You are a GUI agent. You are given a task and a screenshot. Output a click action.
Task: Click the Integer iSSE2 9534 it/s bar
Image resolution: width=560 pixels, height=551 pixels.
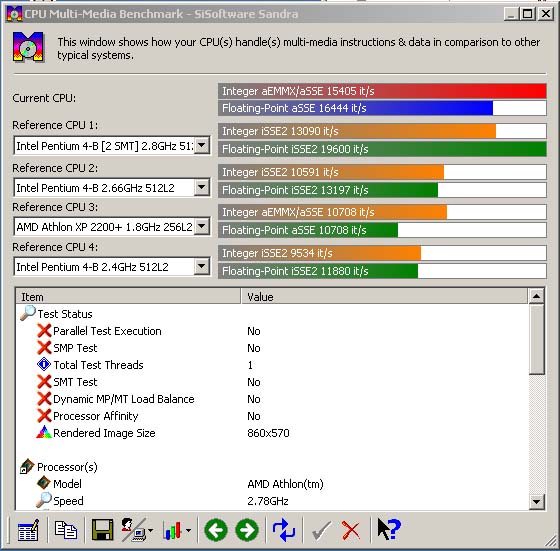tap(320, 253)
